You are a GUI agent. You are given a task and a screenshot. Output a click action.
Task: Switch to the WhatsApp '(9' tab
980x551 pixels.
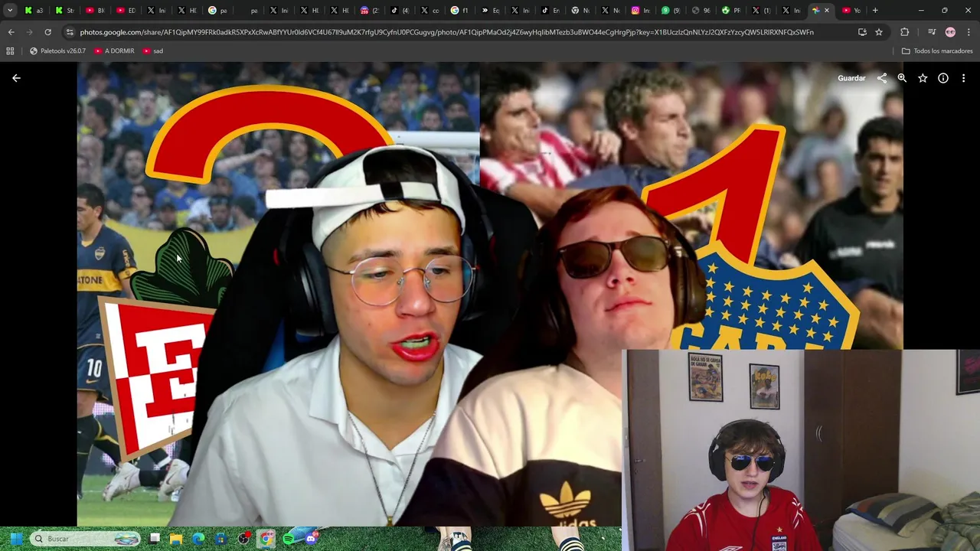(671, 10)
